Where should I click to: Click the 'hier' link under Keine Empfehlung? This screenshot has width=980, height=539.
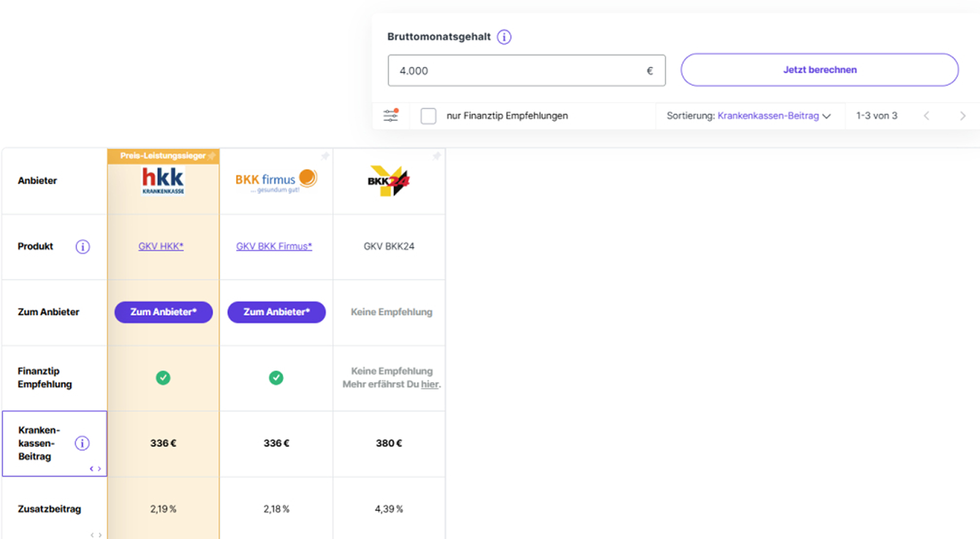click(430, 384)
